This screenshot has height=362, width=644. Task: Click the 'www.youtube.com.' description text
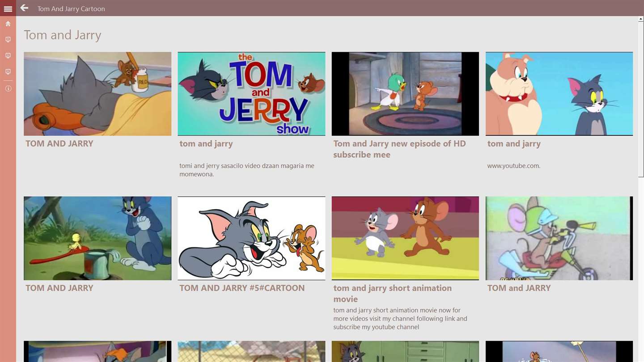[514, 166]
